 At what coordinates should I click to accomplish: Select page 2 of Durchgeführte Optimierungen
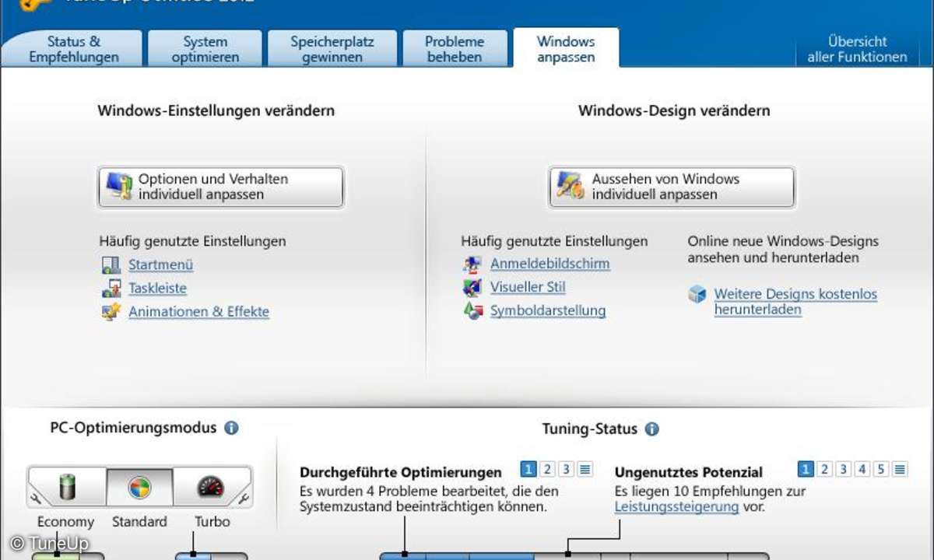point(547,469)
